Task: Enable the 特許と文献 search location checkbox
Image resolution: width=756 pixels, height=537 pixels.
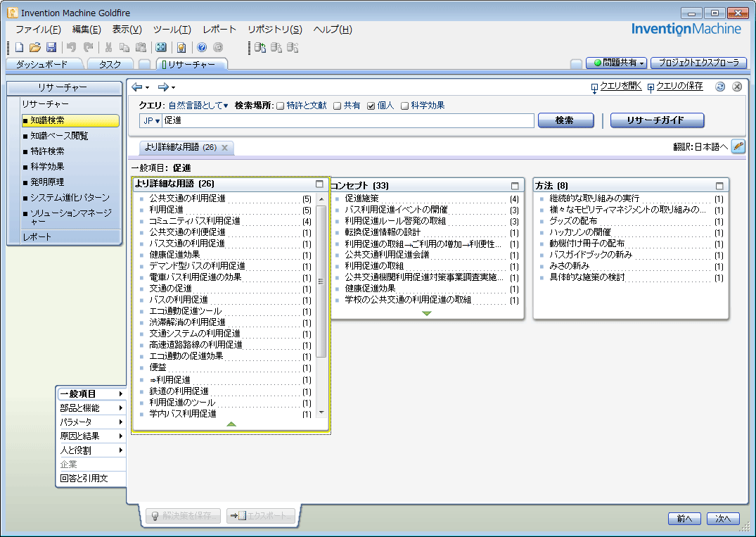Action: [x=280, y=106]
